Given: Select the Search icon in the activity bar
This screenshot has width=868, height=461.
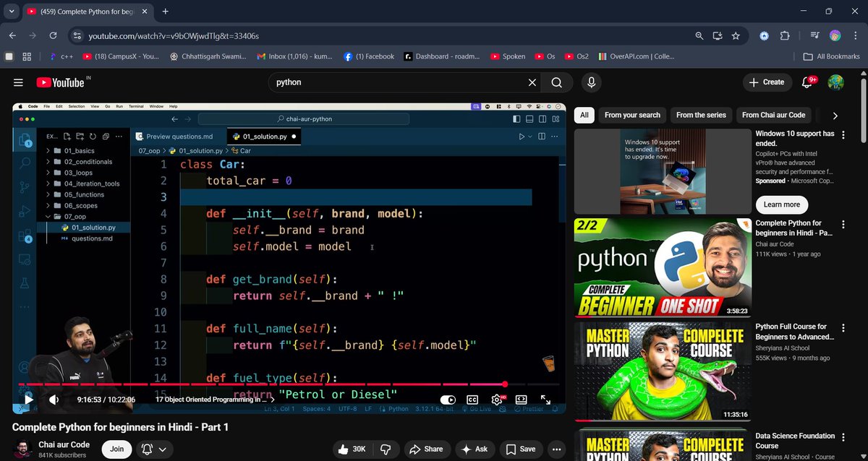Looking at the screenshot, I should point(25,163).
